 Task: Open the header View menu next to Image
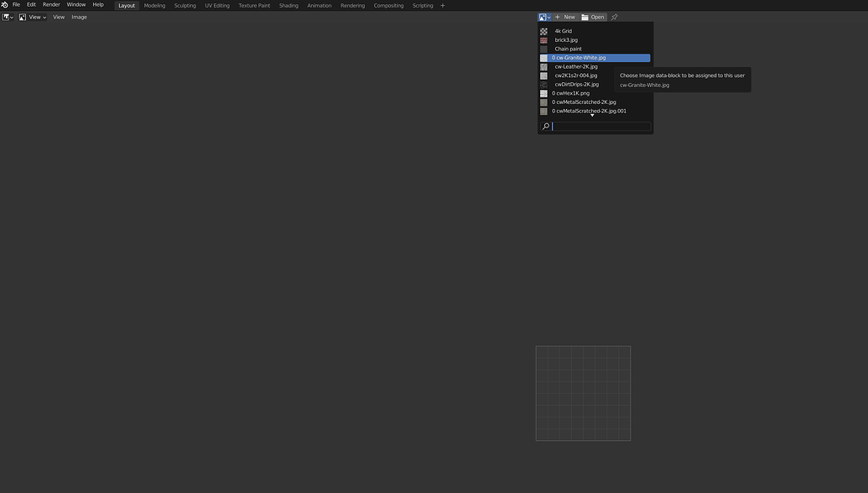click(59, 17)
